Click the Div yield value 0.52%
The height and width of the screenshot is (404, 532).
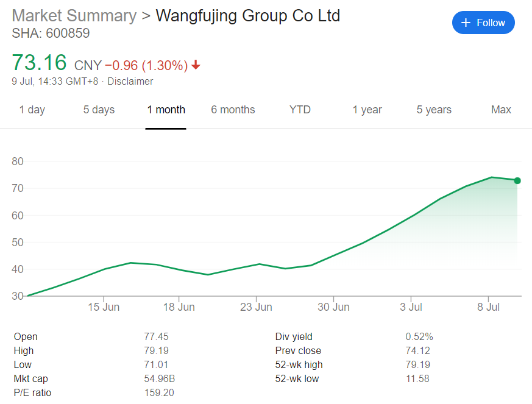tap(419, 336)
